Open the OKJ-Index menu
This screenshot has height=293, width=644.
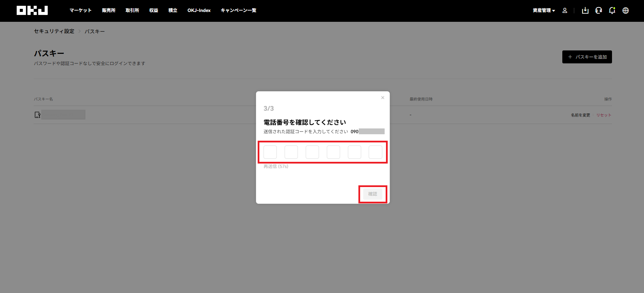pyautogui.click(x=199, y=11)
